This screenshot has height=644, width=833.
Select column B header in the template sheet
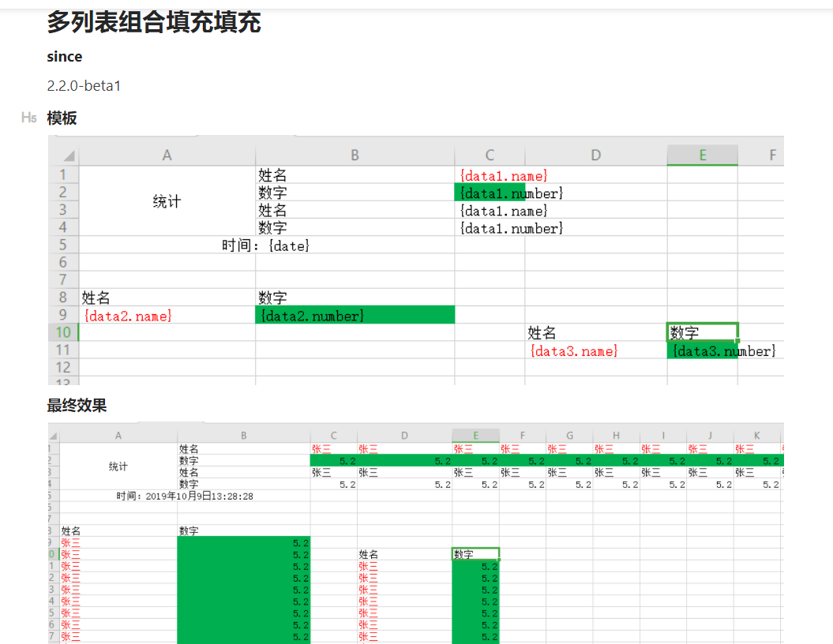(x=354, y=155)
